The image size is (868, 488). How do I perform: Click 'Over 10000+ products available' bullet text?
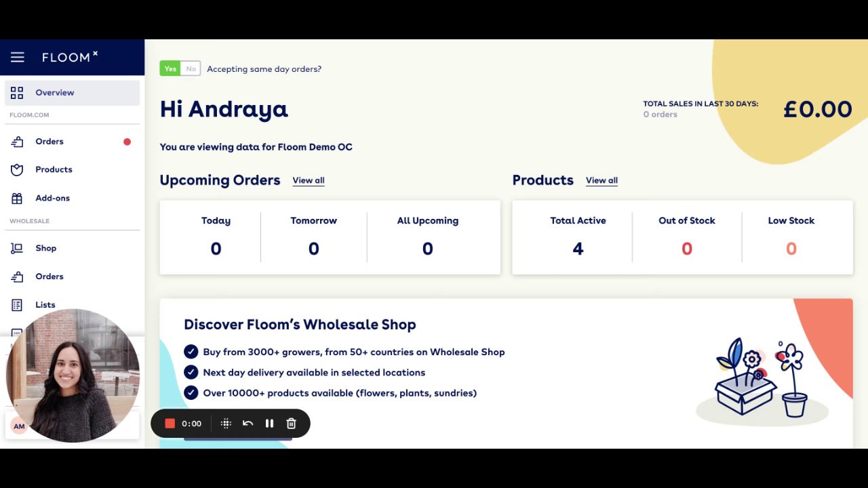[340, 393]
